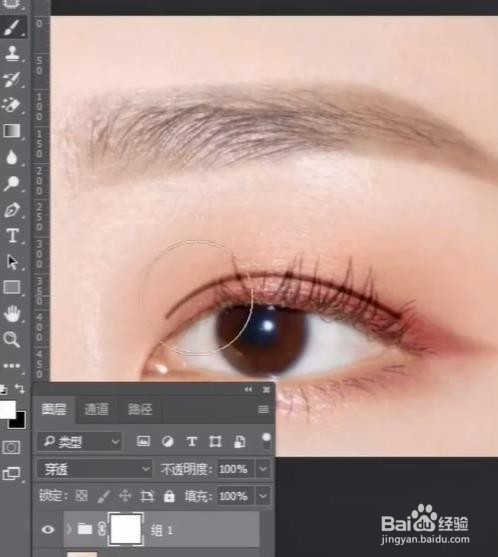Image resolution: width=498 pixels, height=557 pixels.
Task: Select the History Brush tool
Action: pyautogui.click(x=12, y=80)
